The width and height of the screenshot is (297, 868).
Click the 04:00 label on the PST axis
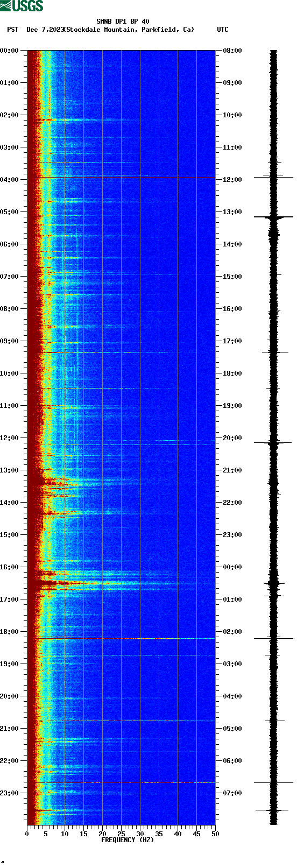tap(10, 180)
